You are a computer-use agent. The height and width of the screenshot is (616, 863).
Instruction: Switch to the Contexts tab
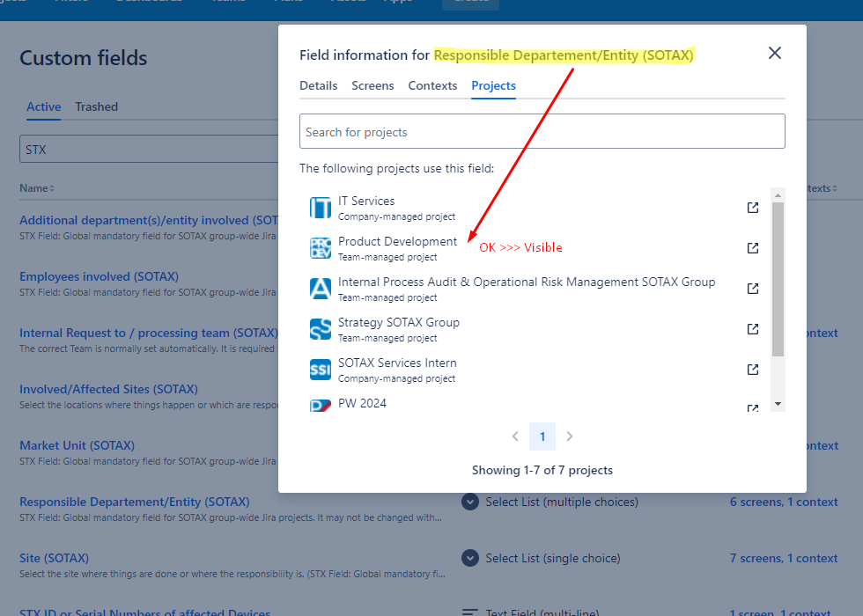point(432,86)
